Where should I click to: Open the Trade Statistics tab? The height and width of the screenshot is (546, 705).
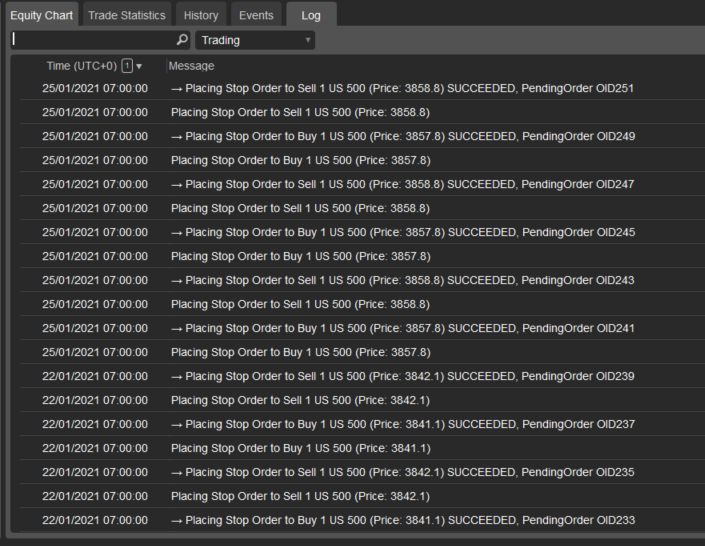(127, 15)
